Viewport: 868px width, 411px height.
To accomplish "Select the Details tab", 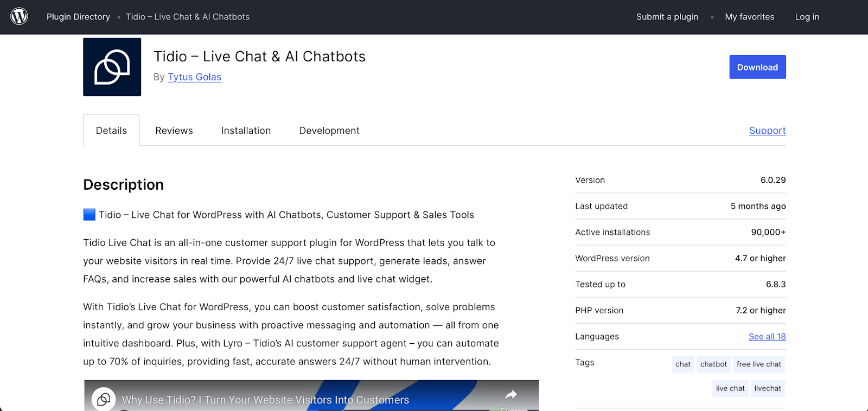I will coord(111,130).
